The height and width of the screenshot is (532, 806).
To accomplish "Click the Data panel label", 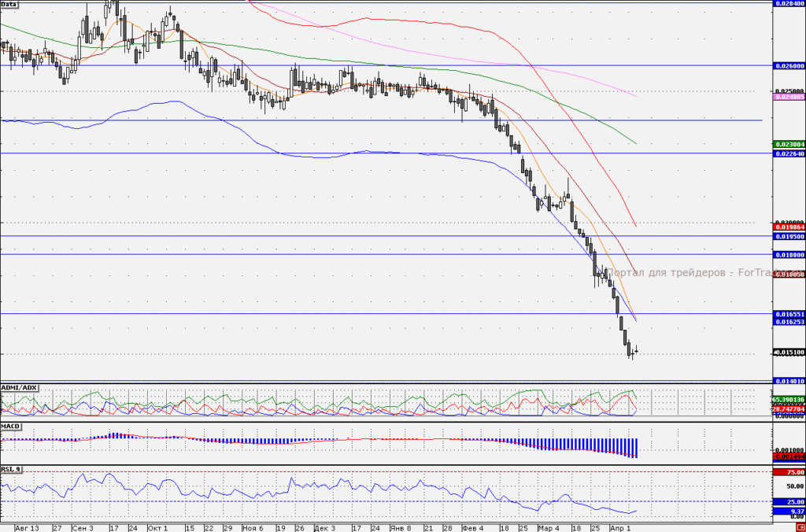I will pos(9,4).
